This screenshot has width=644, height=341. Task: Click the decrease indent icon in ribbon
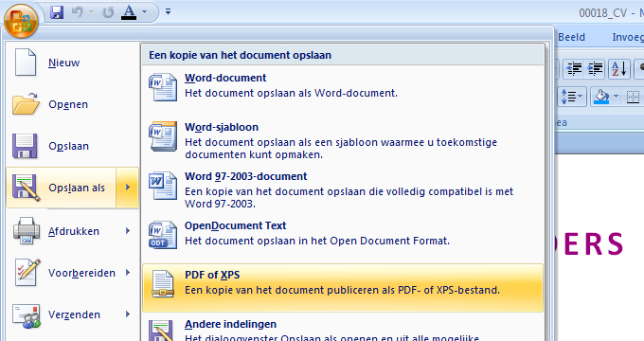point(575,68)
